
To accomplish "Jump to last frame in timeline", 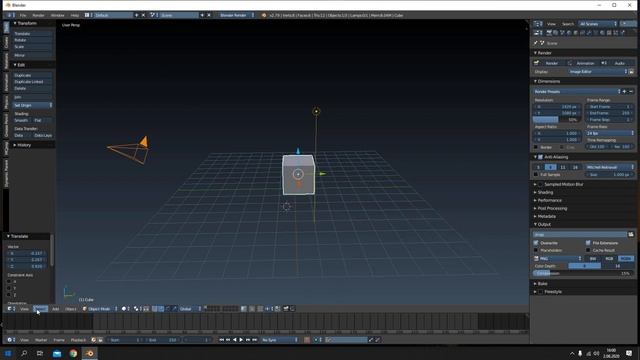I will coord(254,340).
